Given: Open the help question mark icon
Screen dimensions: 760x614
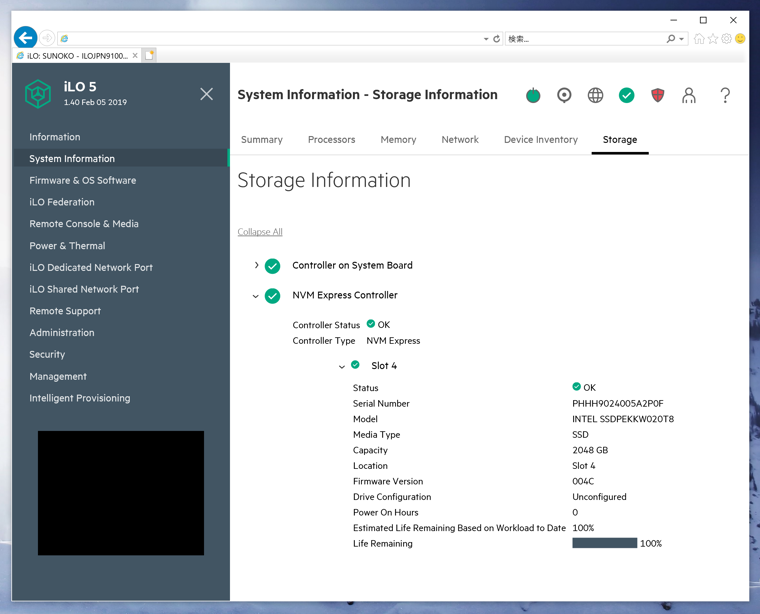Looking at the screenshot, I should click(x=725, y=95).
